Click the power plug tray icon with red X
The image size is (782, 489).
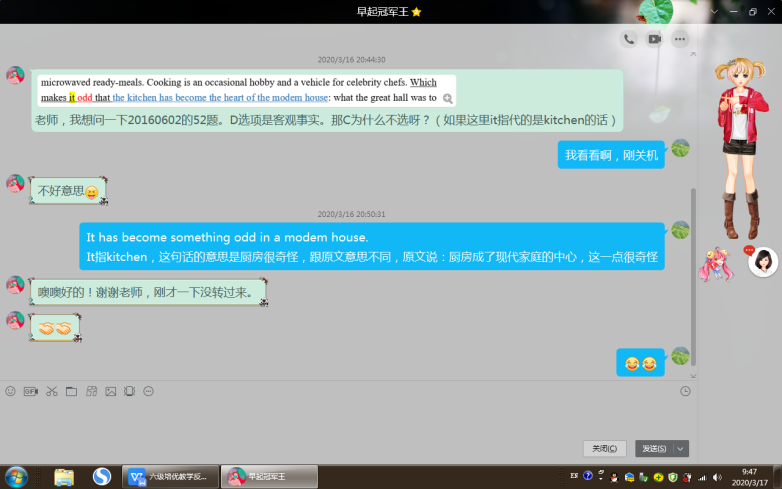pos(688,478)
